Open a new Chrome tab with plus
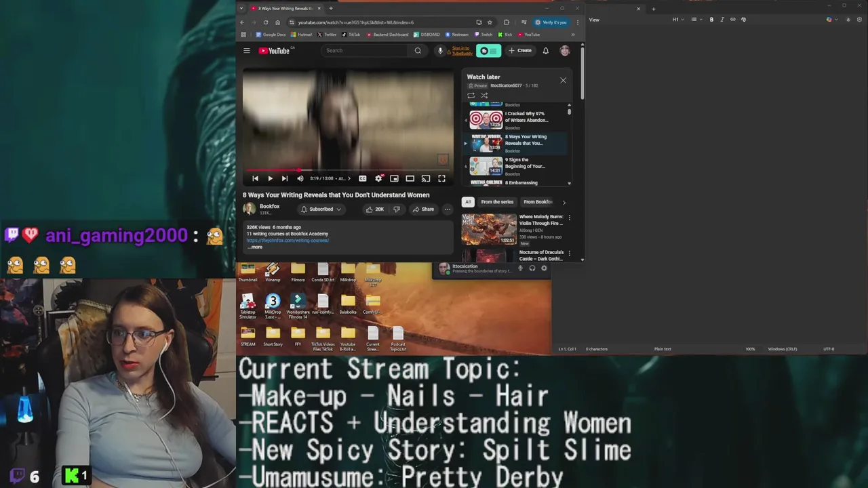 (x=331, y=8)
